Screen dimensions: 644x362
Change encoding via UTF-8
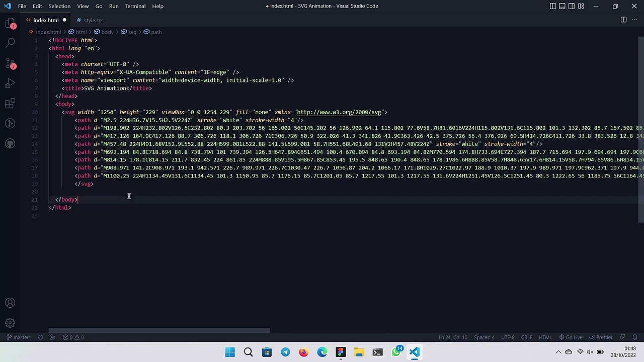tap(508, 337)
